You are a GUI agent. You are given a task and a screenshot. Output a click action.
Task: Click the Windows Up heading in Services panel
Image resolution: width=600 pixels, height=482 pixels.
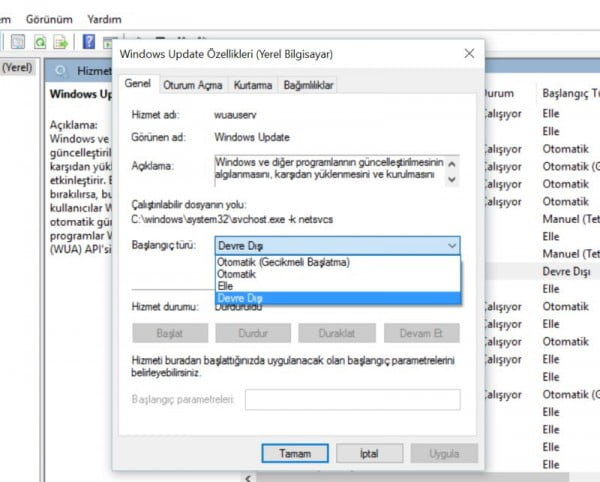81,94
